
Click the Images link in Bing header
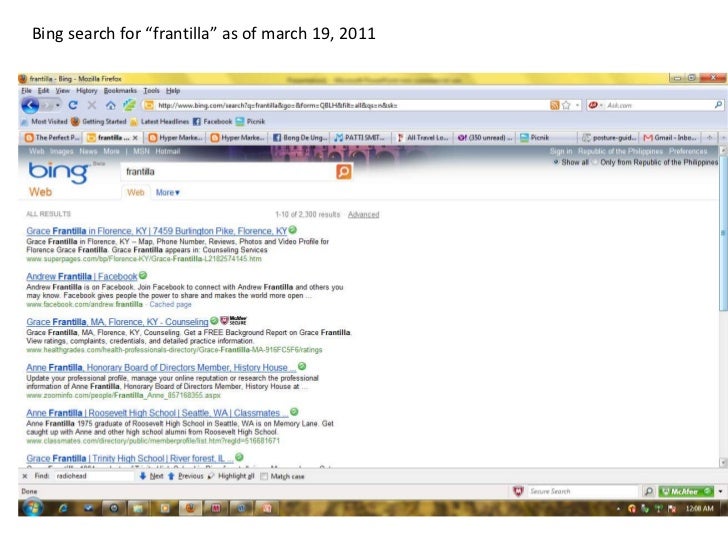(x=61, y=151)
